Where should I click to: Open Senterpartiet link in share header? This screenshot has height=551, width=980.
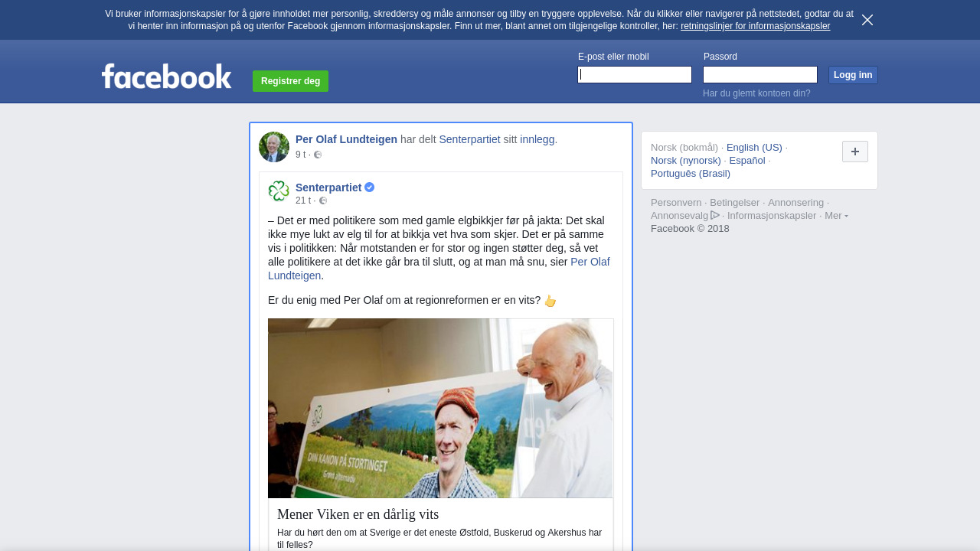[x=469, y=139]
